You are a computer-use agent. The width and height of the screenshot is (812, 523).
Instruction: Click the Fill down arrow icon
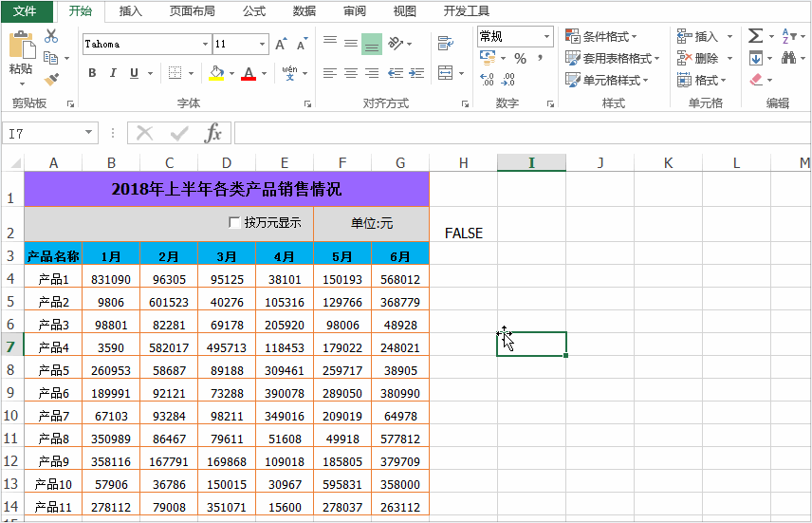pos(755,58)
